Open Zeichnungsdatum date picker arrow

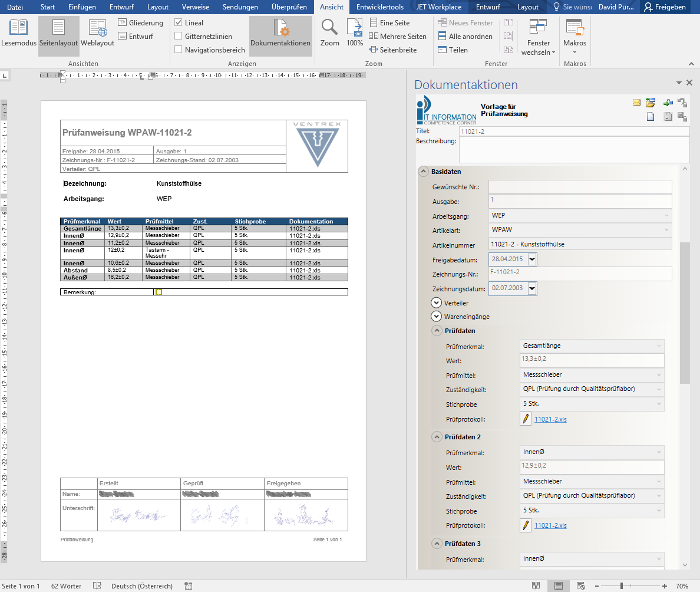pyautogui.click(x=532, y=288)
